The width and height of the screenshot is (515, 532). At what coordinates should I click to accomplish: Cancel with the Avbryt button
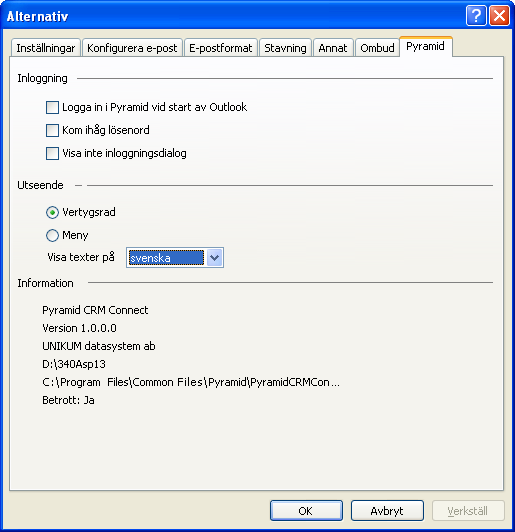[x=387, y=511]
